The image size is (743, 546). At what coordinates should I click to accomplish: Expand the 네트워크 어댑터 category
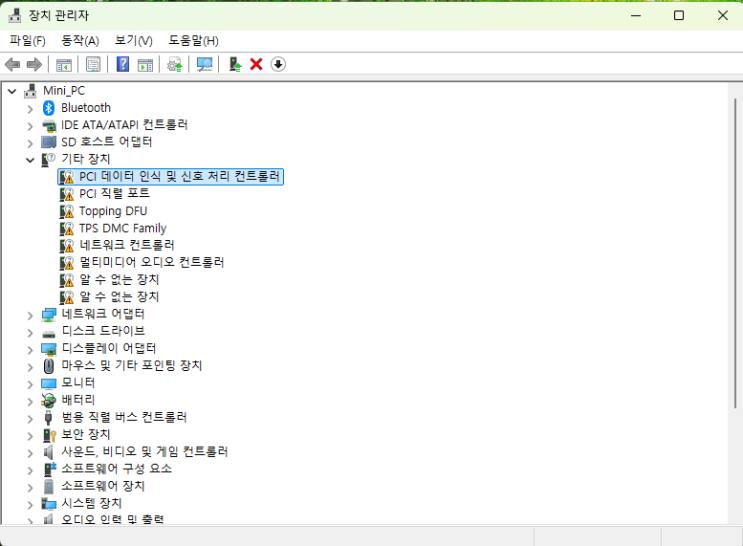[x=30, y=315]
